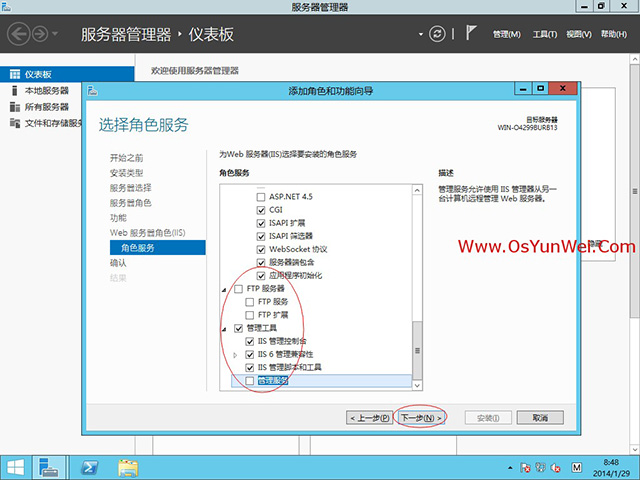
Task: Uncheck the 应用程序初始化 checkbox
Action: 261,276
